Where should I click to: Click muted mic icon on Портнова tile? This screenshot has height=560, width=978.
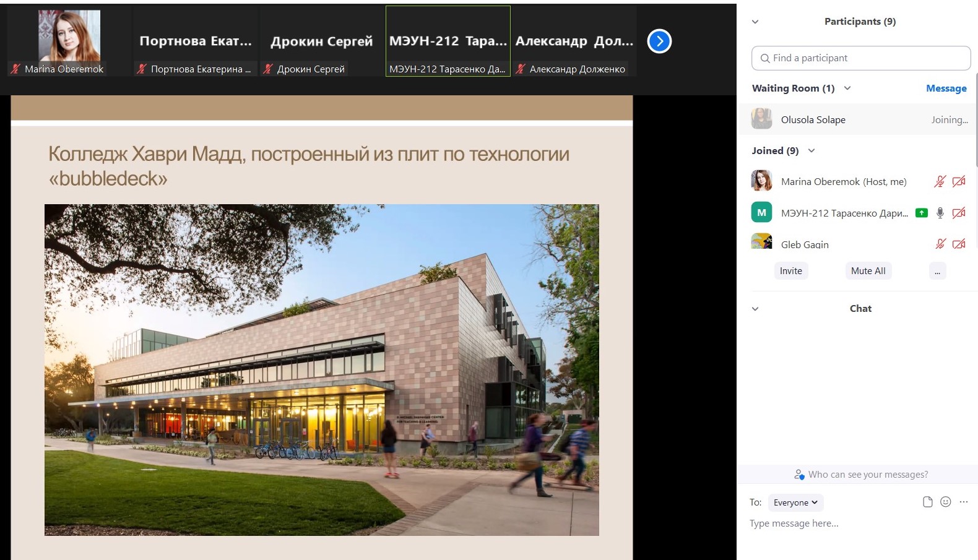pyautogui.click(x=142, y=69)
